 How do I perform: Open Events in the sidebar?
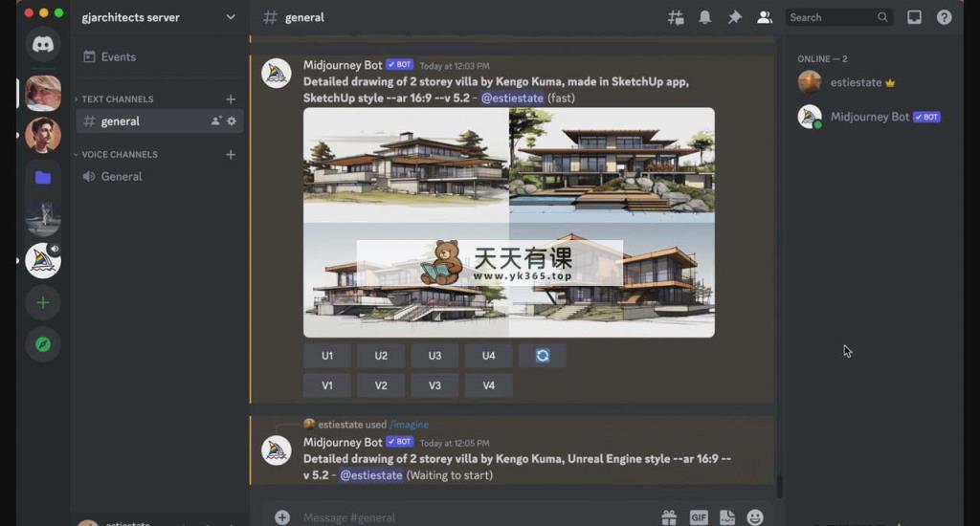pyautogui.click(x=160, y=56)
